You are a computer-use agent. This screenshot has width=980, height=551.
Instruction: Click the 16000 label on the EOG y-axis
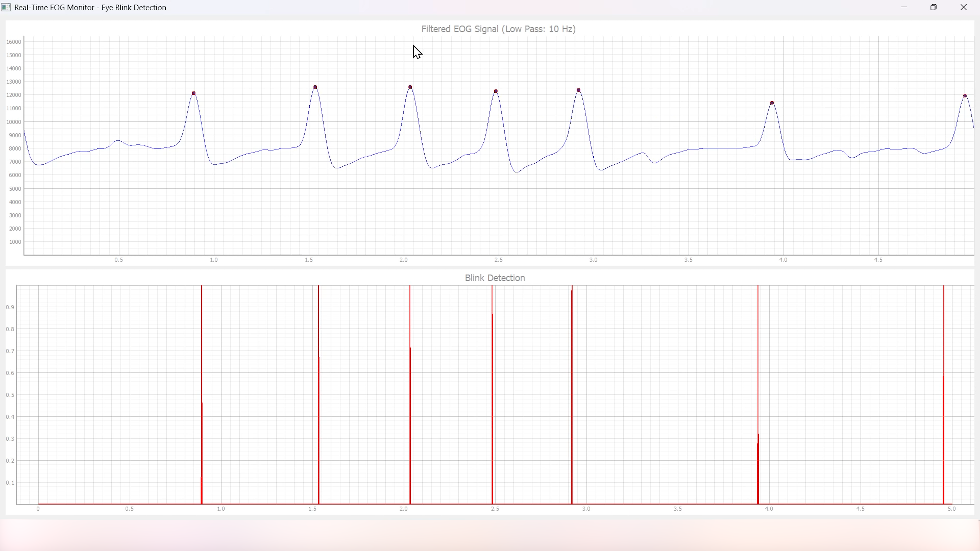click(14, 42)
